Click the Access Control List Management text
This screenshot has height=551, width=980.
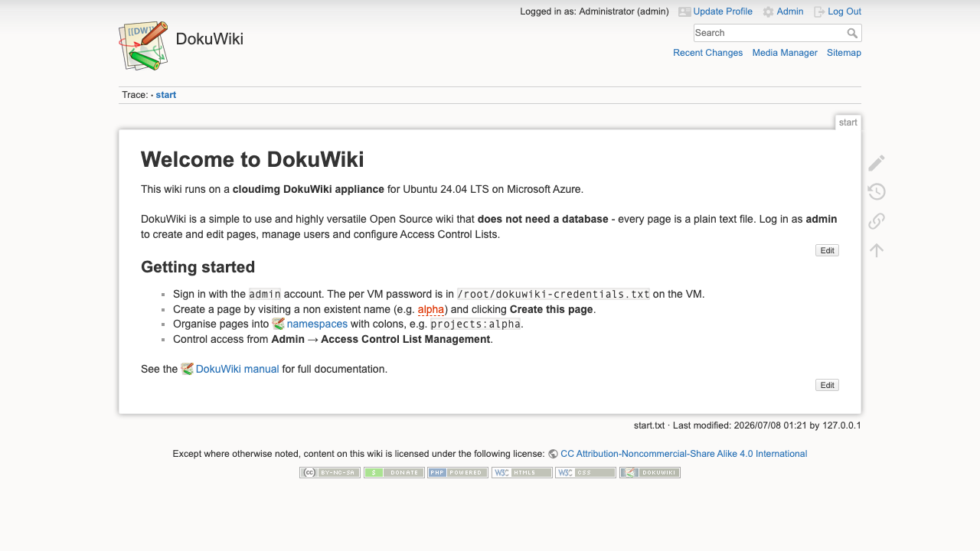click(x=406, y=339)
